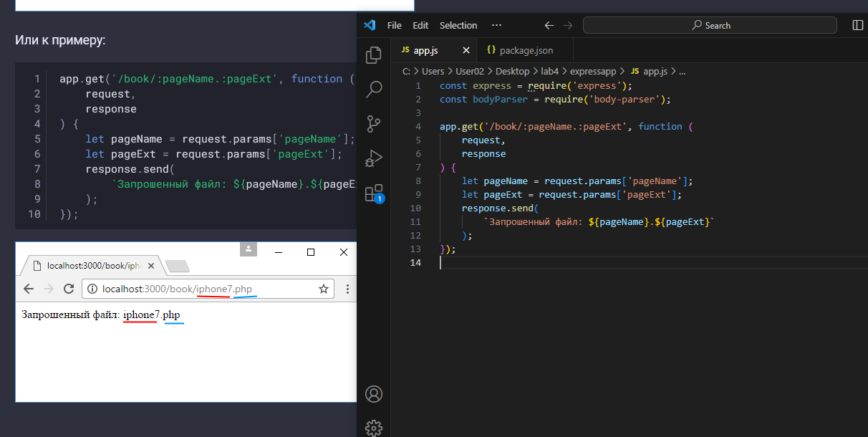
Task: Click the Chrome reload page button
Action: point(69,289)
